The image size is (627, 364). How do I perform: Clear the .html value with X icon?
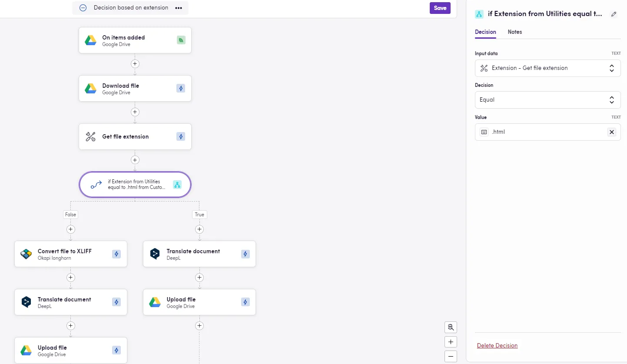[612, 132]
